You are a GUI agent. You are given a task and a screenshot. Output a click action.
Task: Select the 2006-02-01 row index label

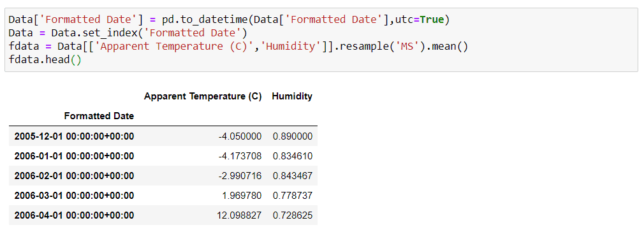(74, 176)
